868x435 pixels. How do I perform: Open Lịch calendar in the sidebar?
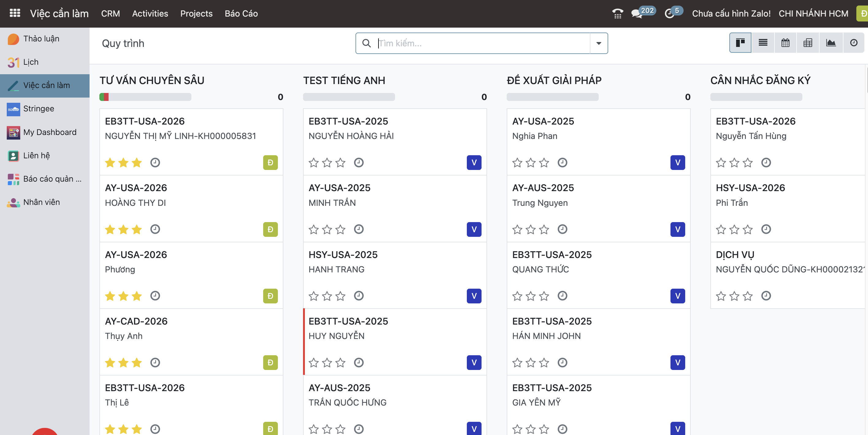pos(45,62)
